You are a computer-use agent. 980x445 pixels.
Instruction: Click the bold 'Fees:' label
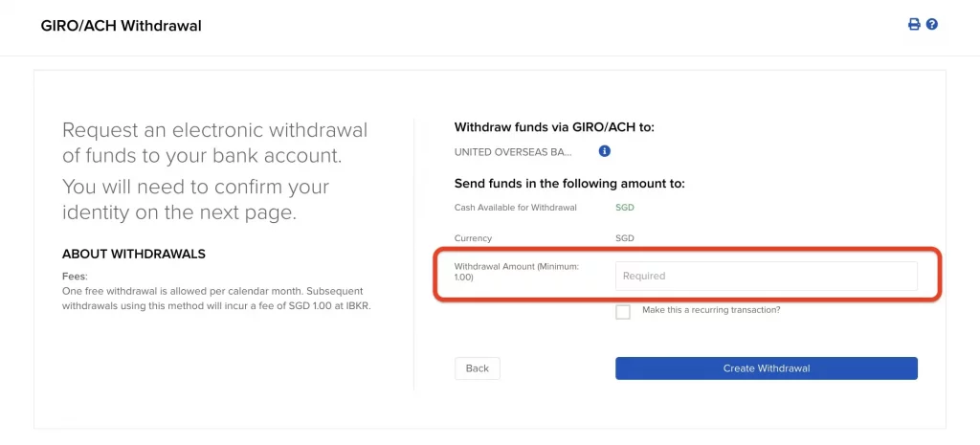75,276
